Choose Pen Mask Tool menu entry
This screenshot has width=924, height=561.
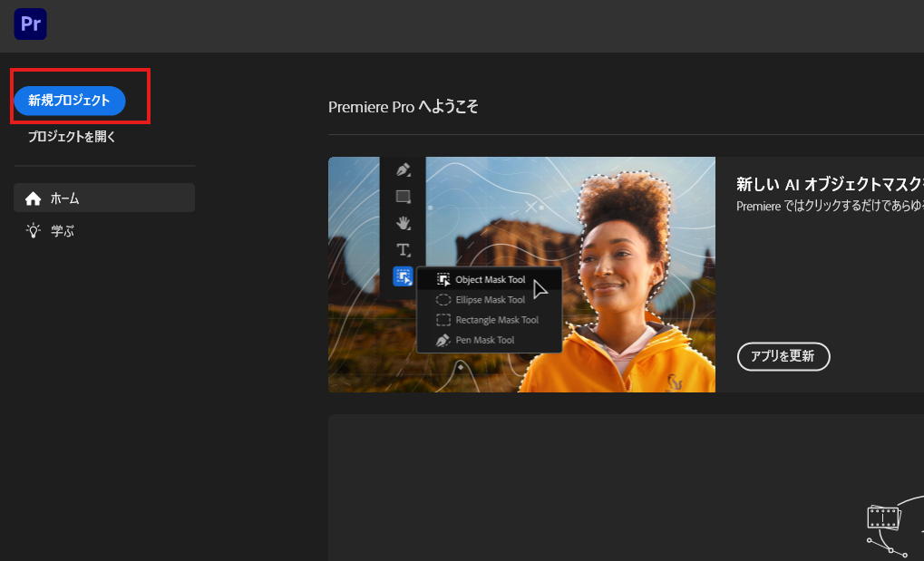pyautogui.click(x=484, y=340)
